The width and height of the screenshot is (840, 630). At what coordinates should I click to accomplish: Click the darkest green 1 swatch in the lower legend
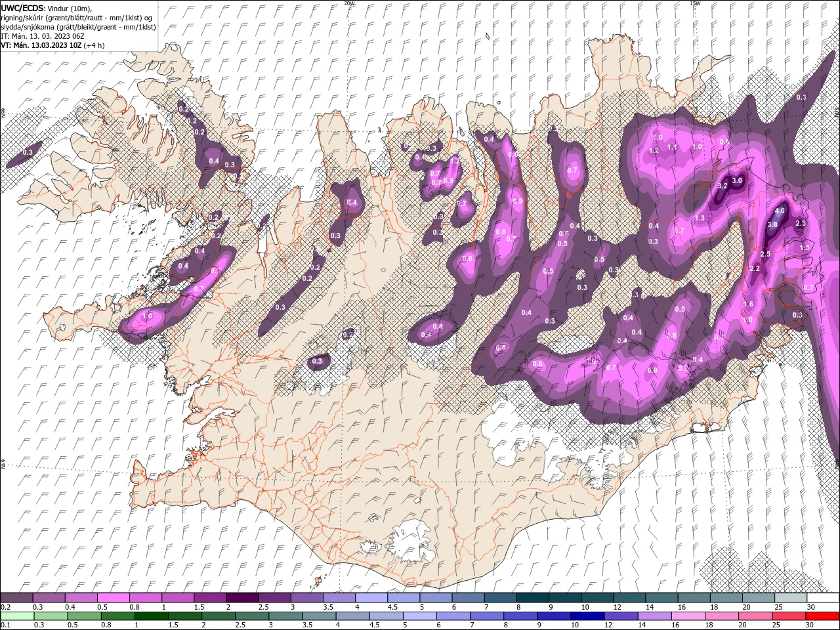(151, 616)
